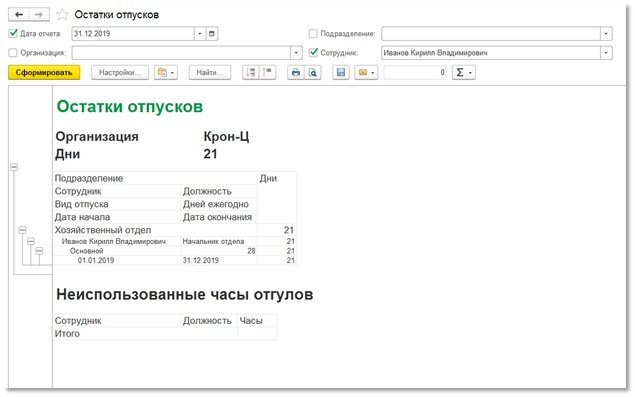
Task: Open print preview icon
Action: click(313, 73)
